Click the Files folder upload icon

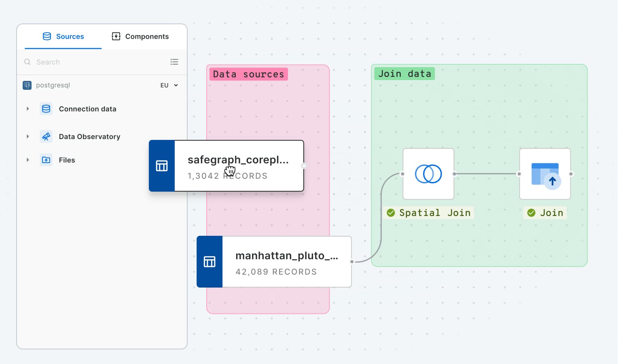(46, 160)
